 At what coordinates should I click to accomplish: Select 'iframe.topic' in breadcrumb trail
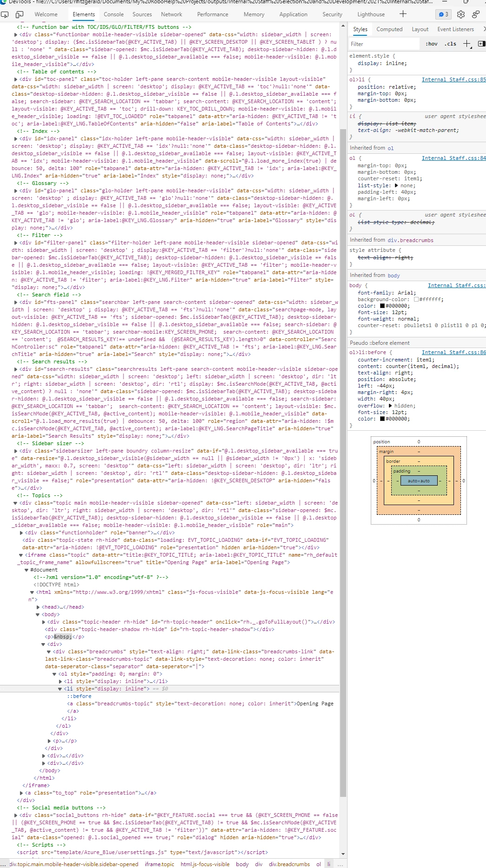(159, 864)
